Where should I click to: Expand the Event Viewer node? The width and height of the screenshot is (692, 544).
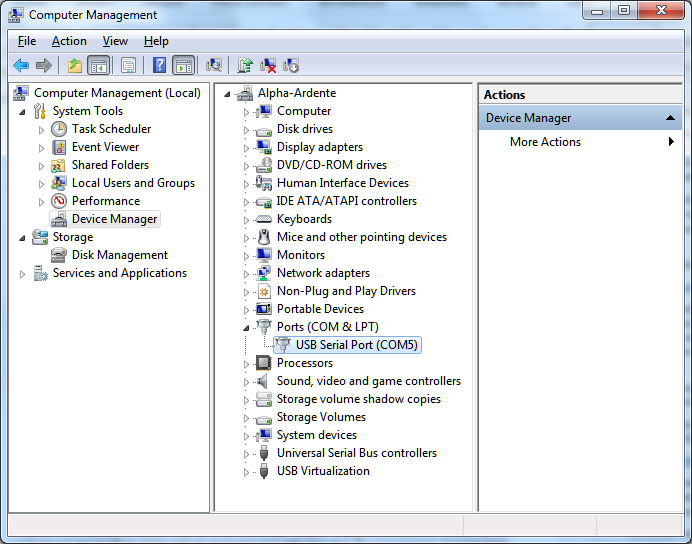point(41,148)
